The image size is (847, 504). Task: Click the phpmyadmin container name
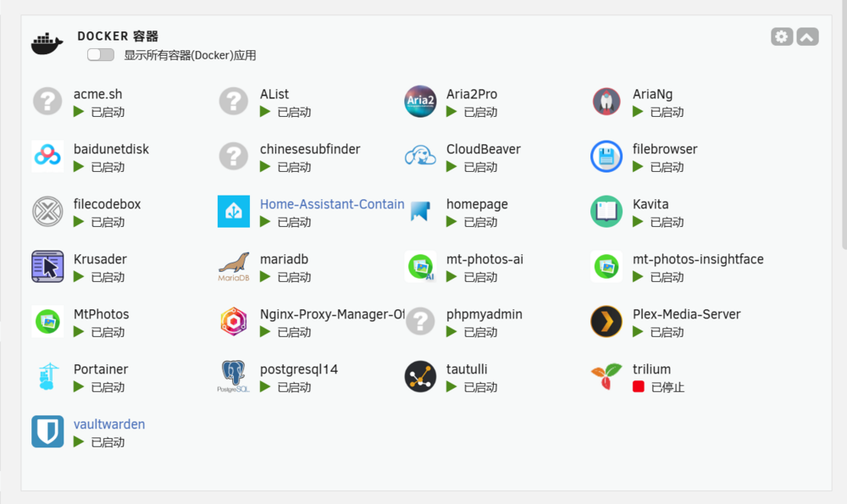coord(484,314)
